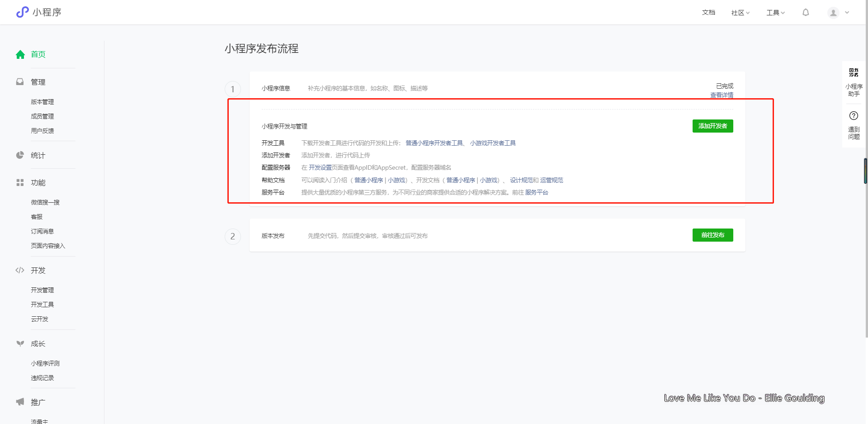Screen dimensions: 868x424
Task: Click the 设计规范 link
Action: 521,180
